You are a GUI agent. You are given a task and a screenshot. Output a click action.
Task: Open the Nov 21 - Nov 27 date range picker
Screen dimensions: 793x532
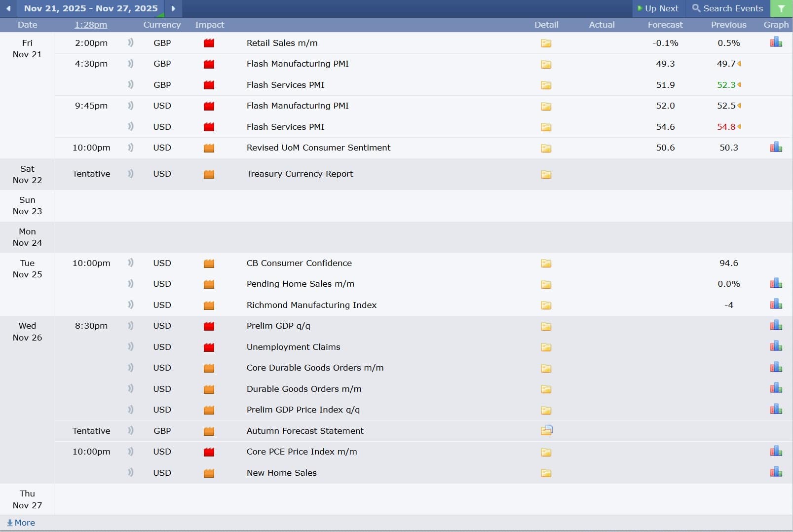(91, 8)
